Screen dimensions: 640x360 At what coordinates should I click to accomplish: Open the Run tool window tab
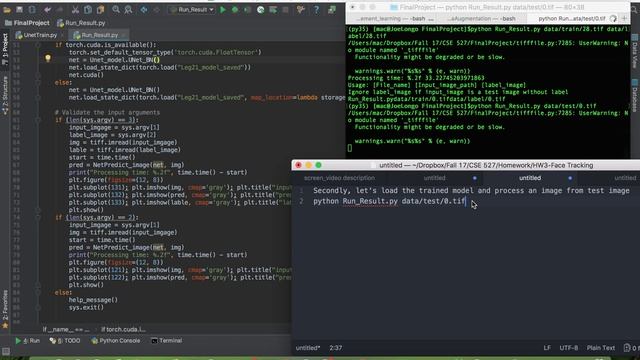coord(28,340)
